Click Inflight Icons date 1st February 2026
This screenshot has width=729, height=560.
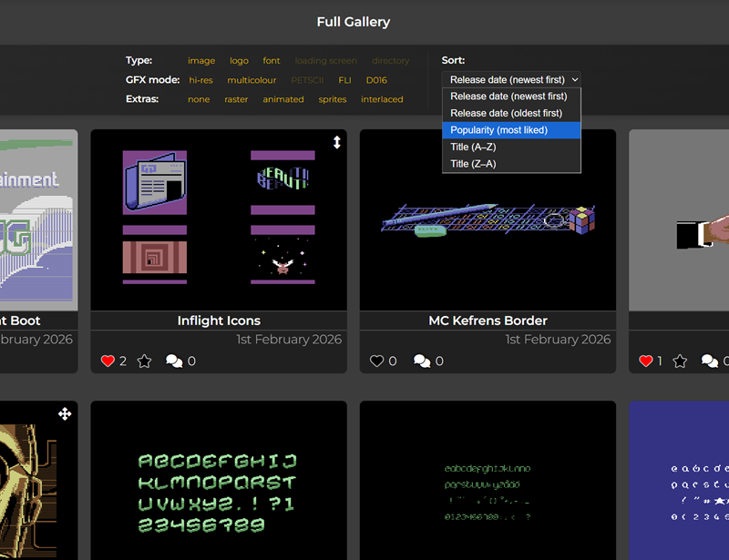click(x=289, y=340)
